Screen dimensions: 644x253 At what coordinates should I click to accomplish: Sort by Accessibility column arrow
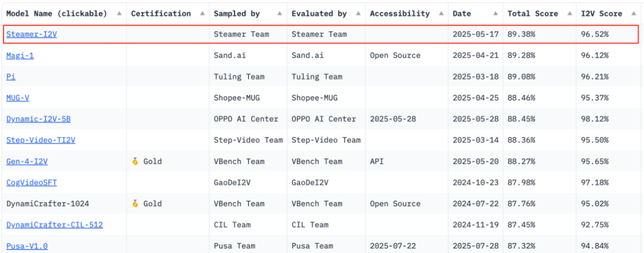[440, 13]
